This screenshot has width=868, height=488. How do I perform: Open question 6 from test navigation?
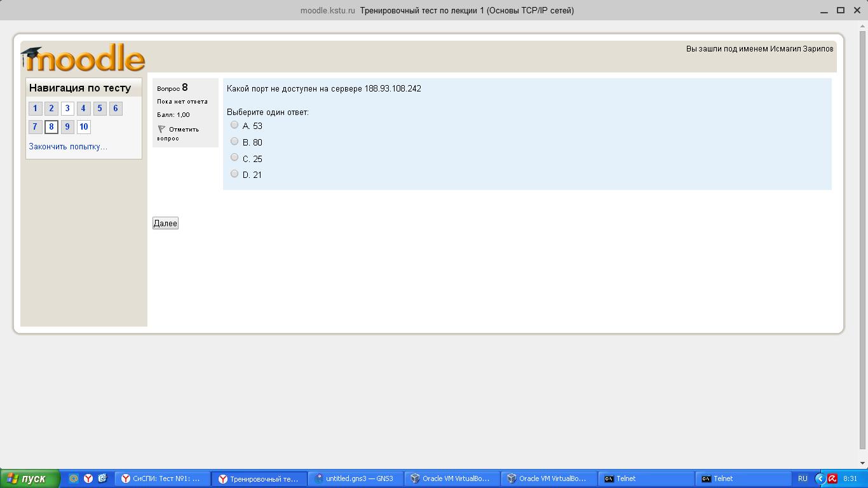point(116,109)
